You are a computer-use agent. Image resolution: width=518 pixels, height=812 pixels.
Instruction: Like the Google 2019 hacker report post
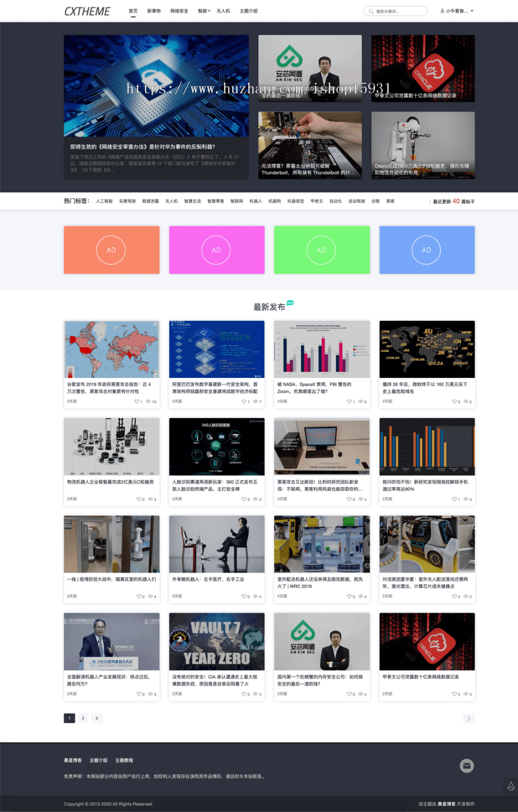(137, 401)
